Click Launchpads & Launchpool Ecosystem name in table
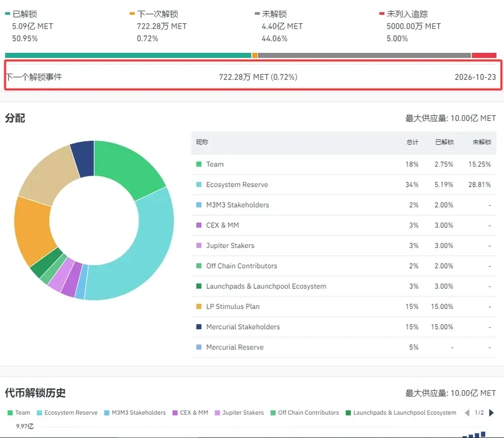 (266, 286)
